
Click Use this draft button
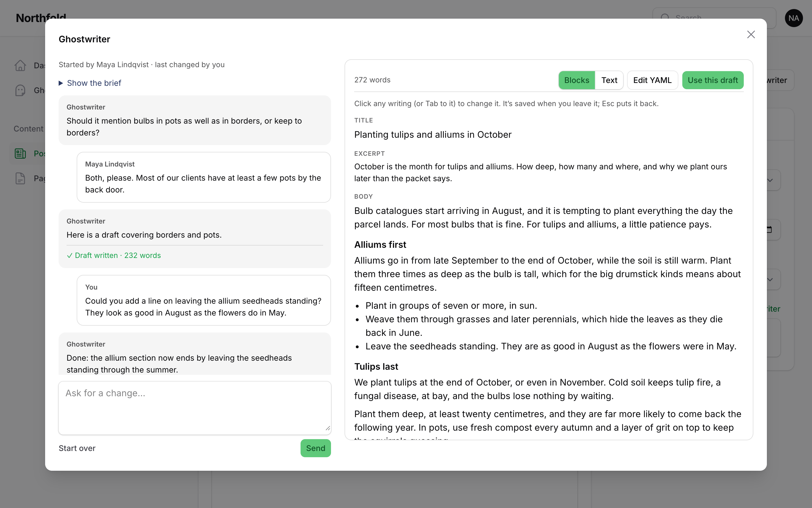(713, 80)
